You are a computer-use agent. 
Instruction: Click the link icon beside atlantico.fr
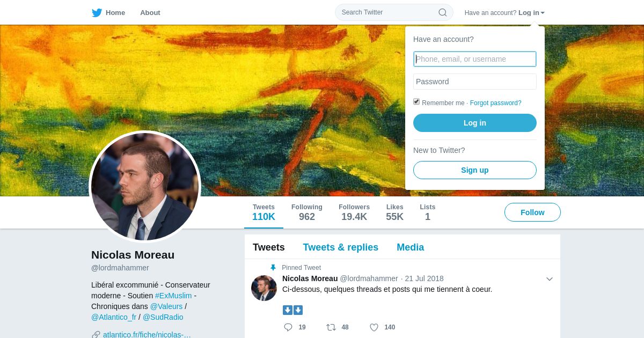(x=96, y=335)
